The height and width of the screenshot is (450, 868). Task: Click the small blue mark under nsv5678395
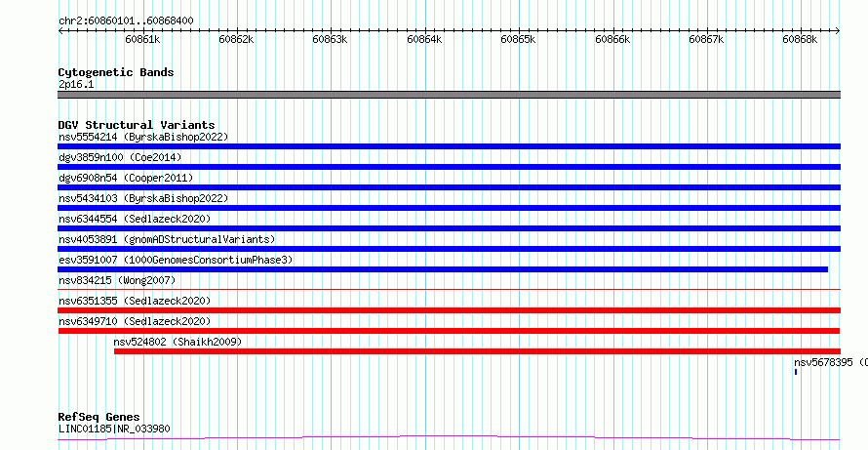tap(796, 372)
